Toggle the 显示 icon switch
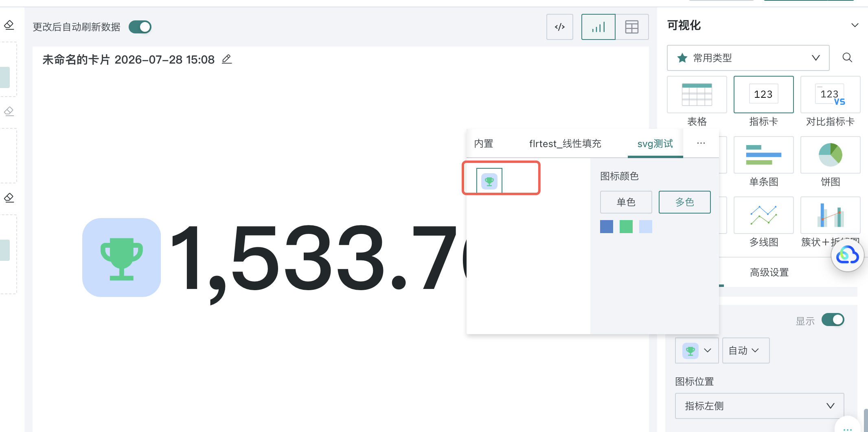This screenshot has height=432, width=868. tap(833, 320)
